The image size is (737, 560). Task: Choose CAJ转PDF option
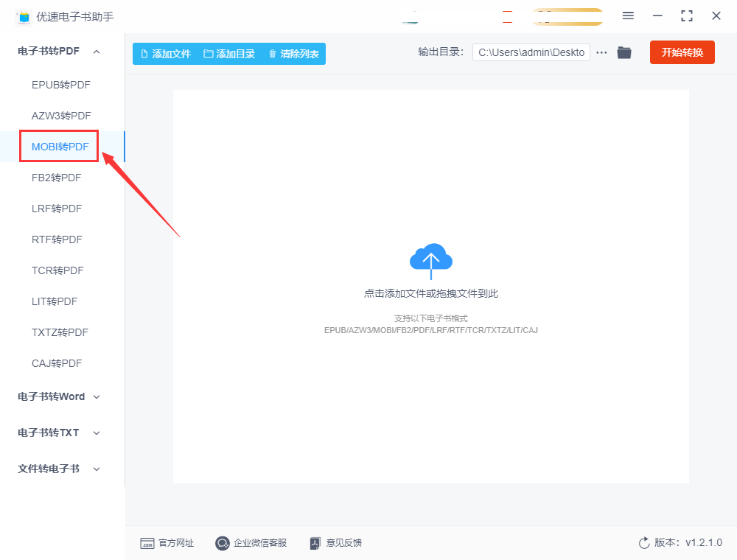tap(57, 363)
